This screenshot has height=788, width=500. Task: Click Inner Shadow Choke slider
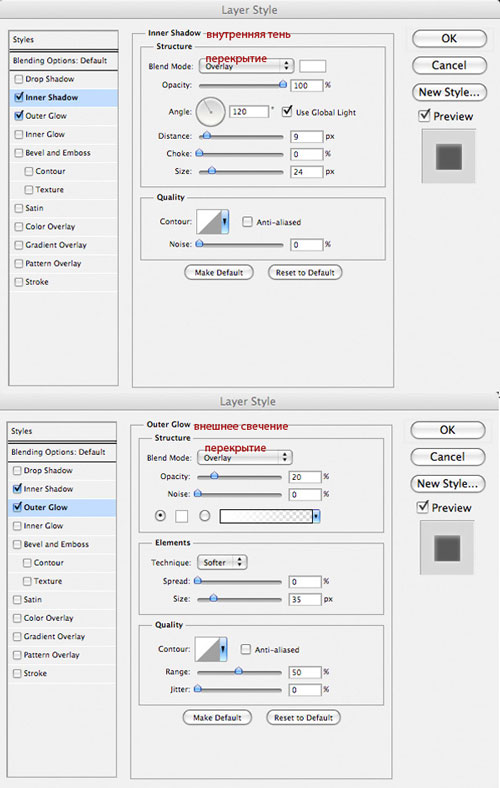(x=241, y=153)
